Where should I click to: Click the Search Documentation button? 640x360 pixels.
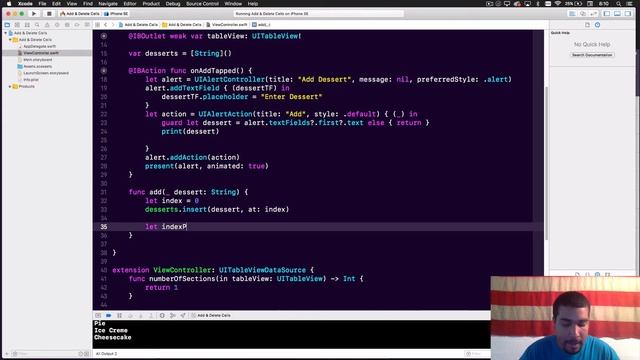point(592,55)
